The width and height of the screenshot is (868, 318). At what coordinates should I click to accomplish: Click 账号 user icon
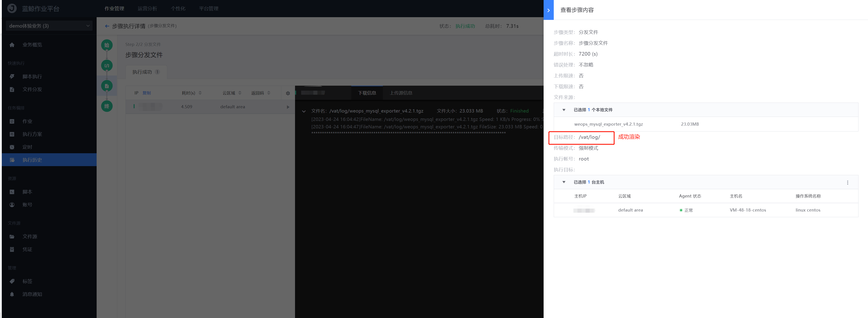tap(12, 205)
